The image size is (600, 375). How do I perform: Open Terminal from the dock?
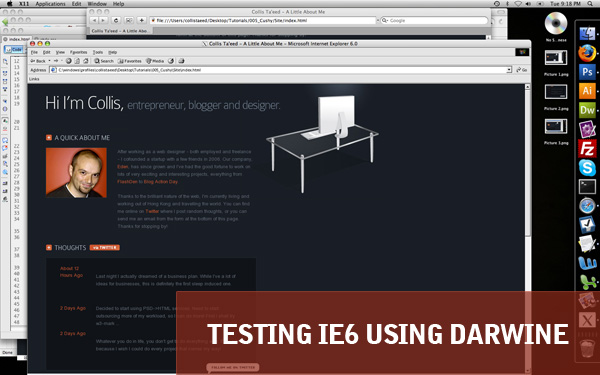coord(587,187)
